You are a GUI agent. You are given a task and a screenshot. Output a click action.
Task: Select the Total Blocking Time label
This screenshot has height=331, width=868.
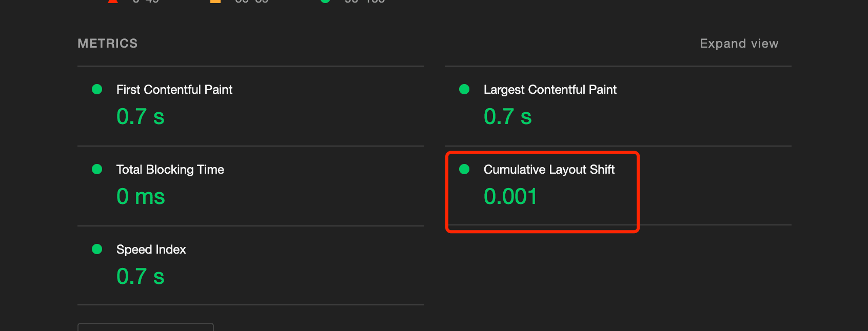click(170, 170)
